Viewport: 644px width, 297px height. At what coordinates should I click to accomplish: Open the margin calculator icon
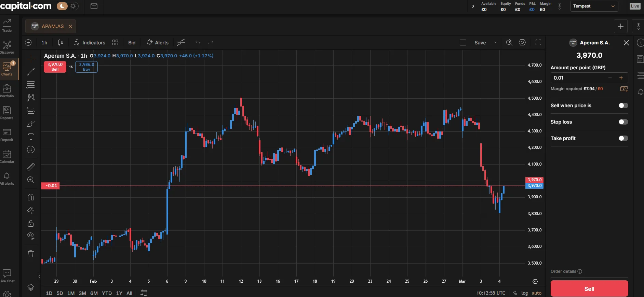click(x=624, y=89)
